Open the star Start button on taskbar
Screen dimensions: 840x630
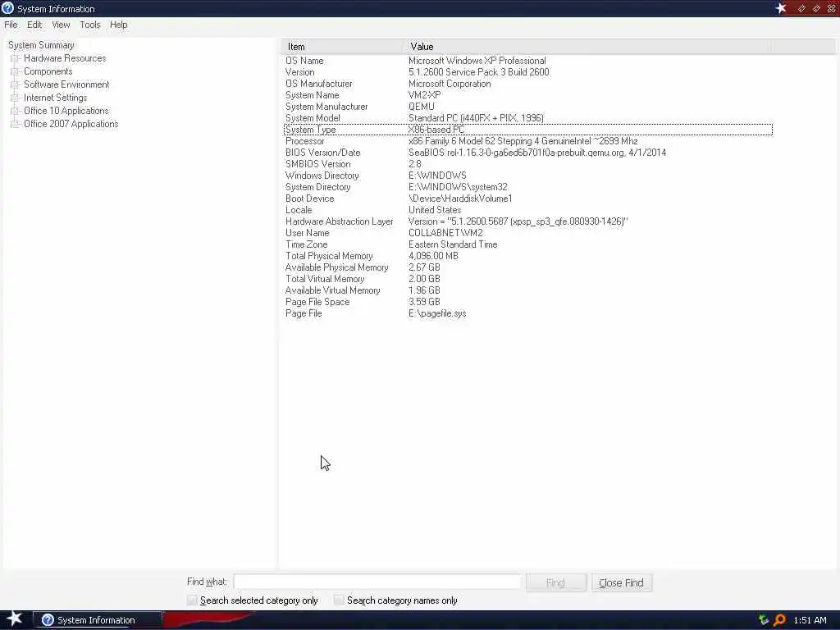14,619
